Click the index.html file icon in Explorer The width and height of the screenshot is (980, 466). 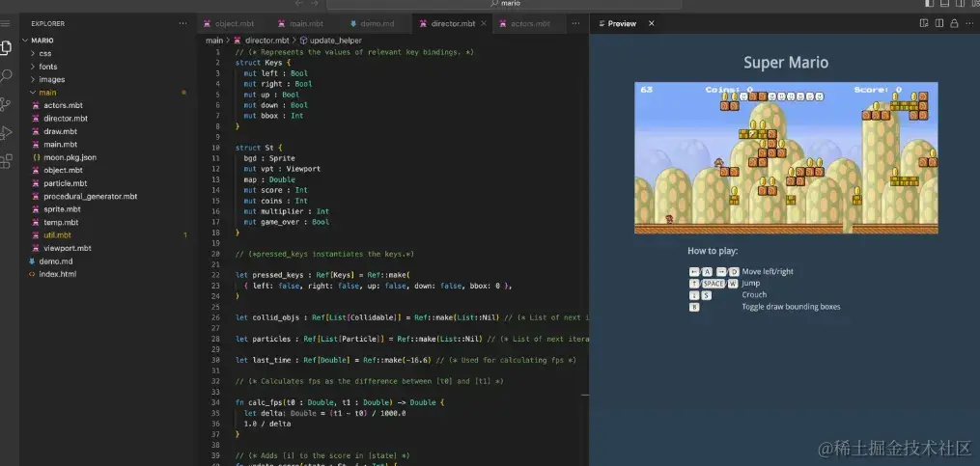(x=32, y=274)
